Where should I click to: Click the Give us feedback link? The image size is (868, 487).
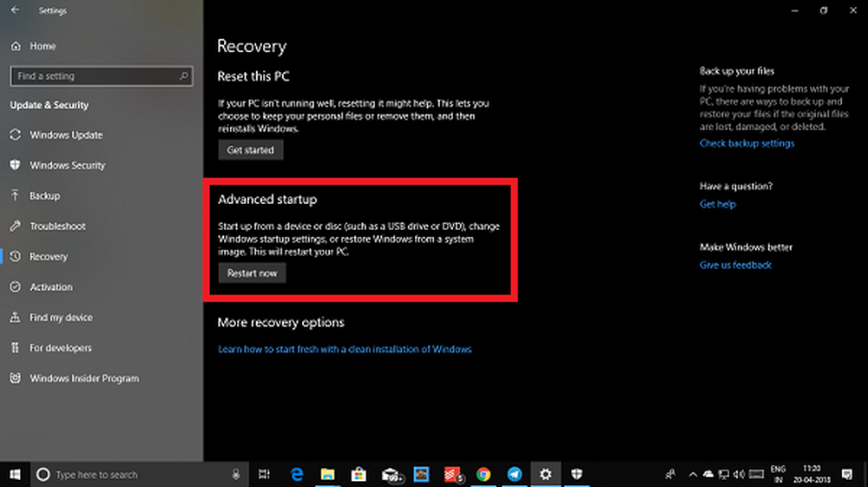(x=735, y=265)
